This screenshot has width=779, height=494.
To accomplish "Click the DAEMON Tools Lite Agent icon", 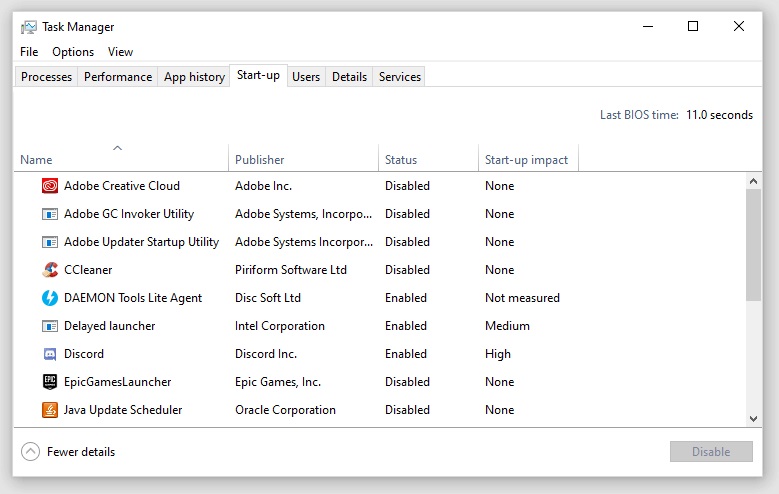I will 50,298.
